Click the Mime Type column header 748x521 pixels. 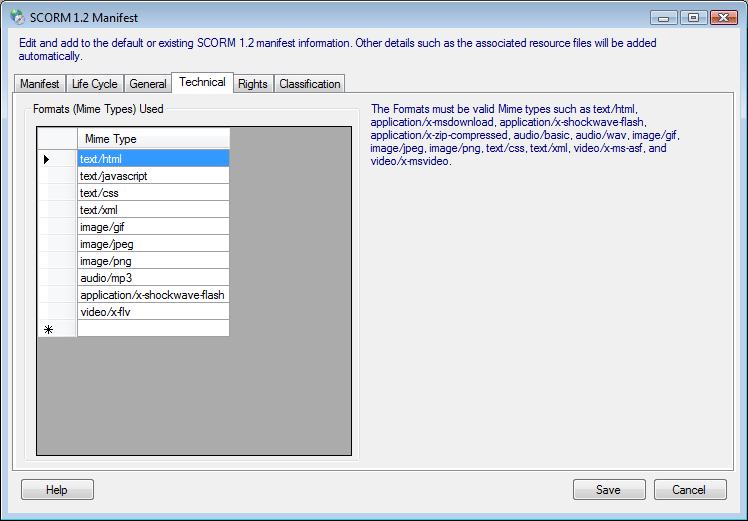tap(153, 139)
